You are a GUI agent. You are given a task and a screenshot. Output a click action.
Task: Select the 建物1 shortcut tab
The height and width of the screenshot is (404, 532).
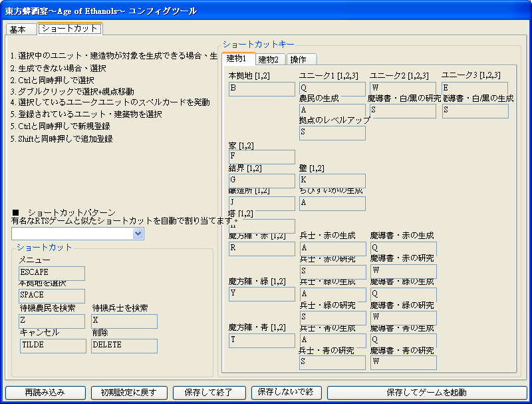point(238,59)
